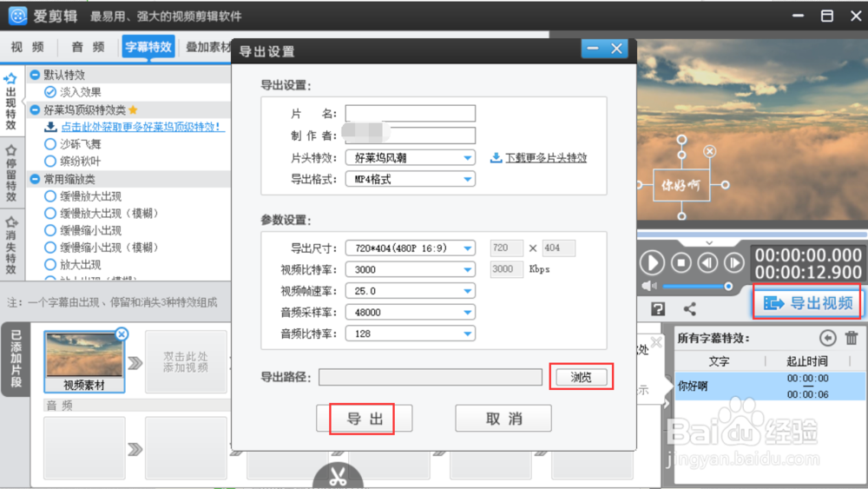Open 停留特效 side tab

10,174
